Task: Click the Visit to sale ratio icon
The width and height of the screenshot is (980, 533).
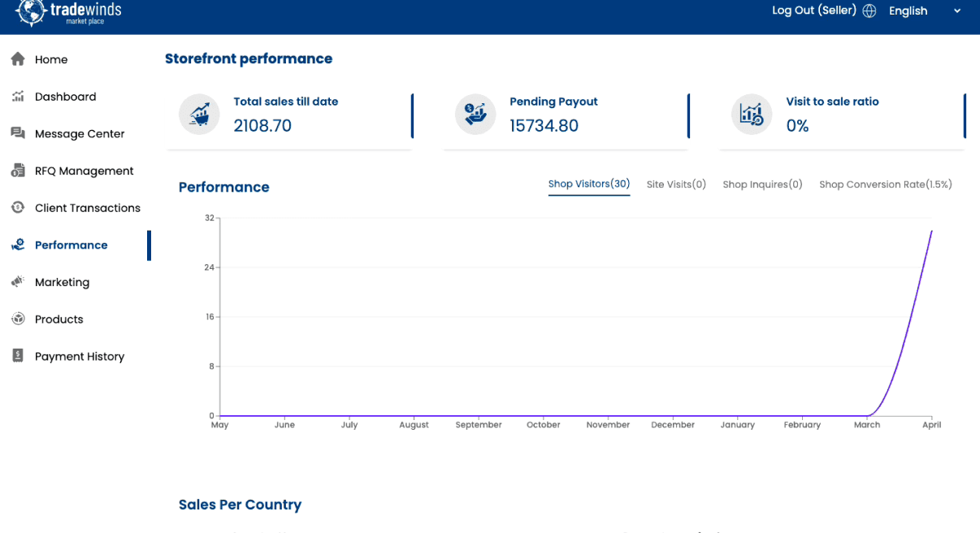Action: [752, 115]
